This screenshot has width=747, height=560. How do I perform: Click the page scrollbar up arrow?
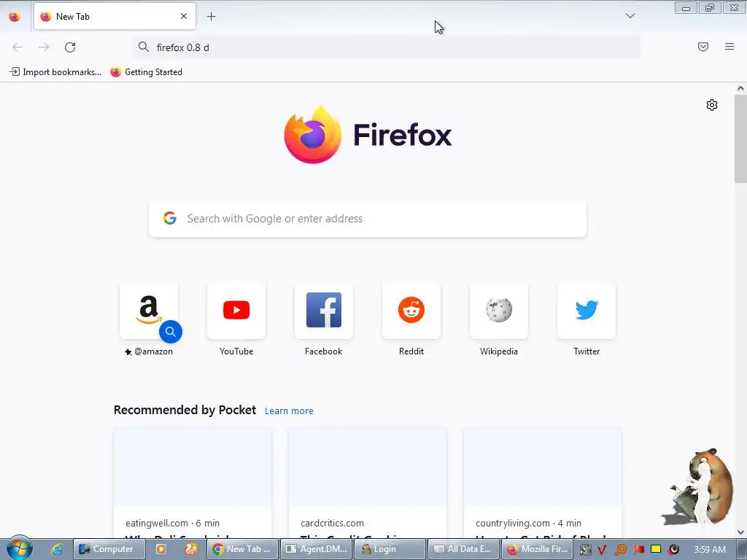pos(740,88)
